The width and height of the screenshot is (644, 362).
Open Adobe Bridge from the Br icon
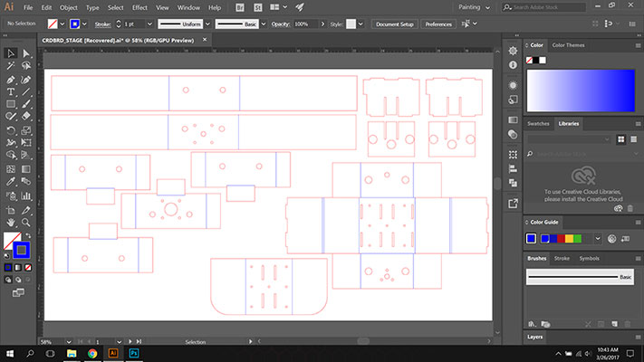(240, 7)
